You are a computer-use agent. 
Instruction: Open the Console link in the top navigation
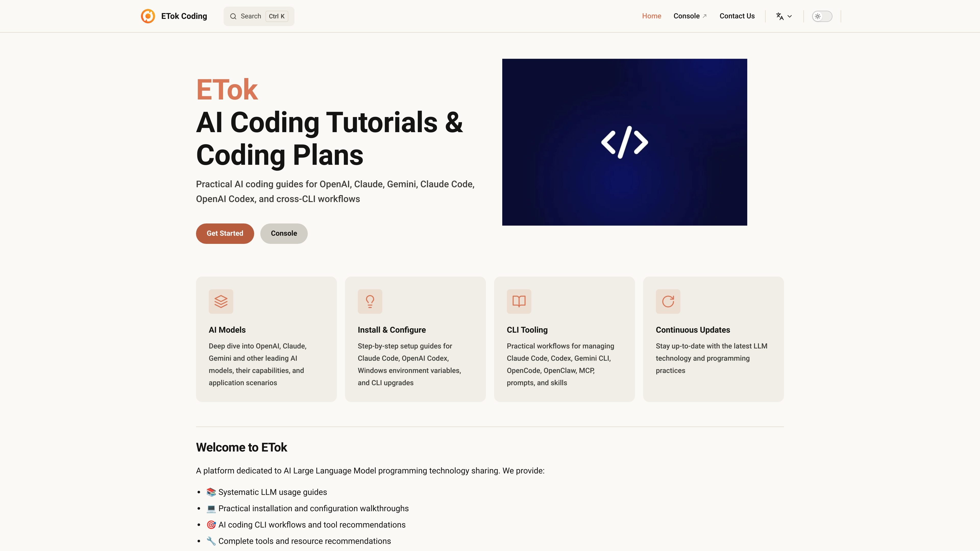(690, 16)
